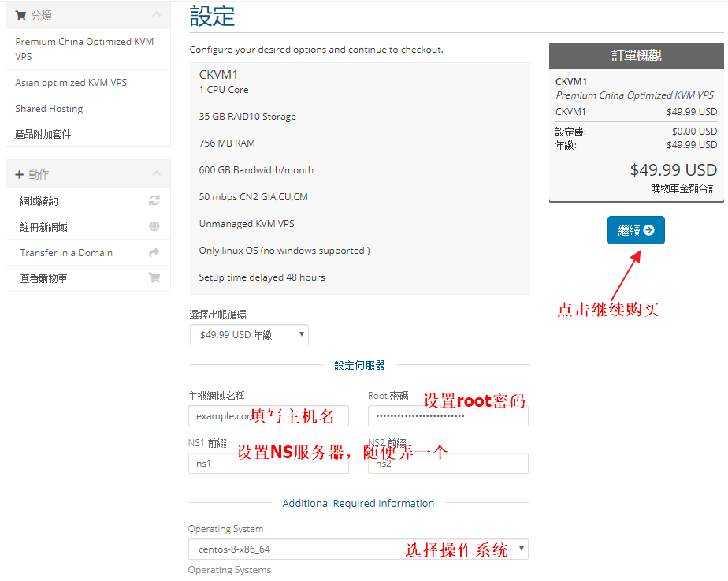This screenshot has width=728, height=581.
Task: Click the cart icon on 查看購物車 row
Action: coord(154,277)
